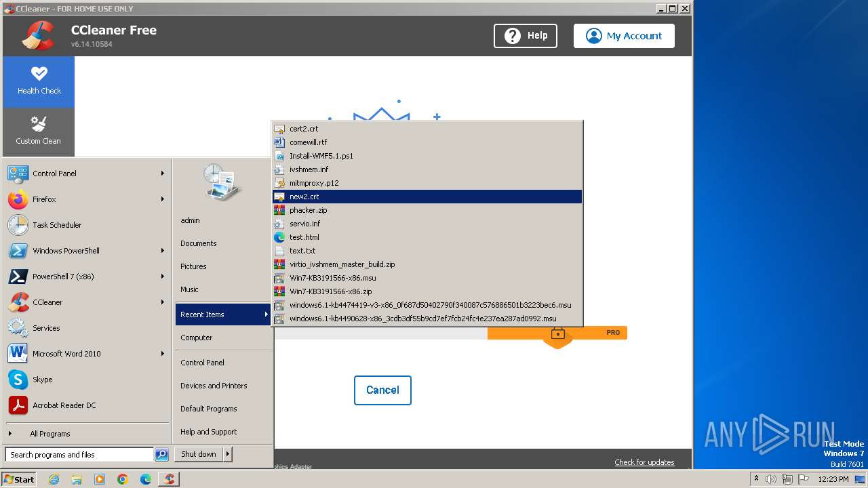Expand Windows PowerShell jump list arrow
This screenshot has width=868, height=488.
click(x=162, y=251)
